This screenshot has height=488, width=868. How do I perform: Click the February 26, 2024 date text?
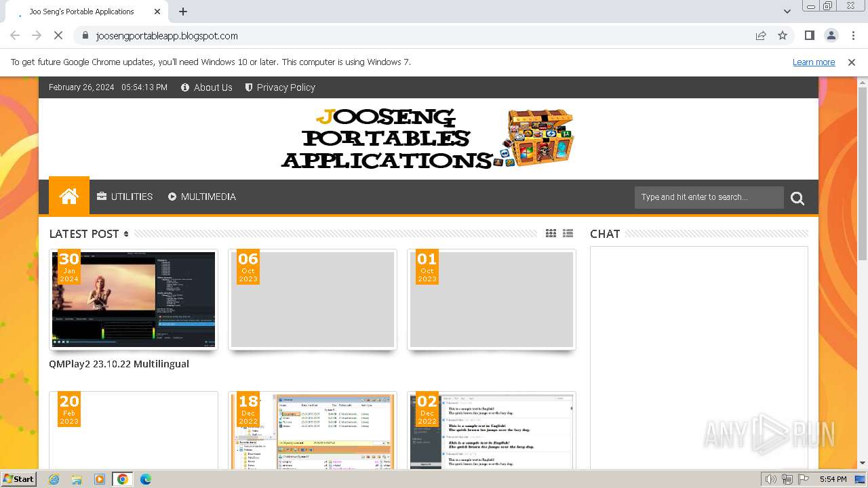pos(81,87)
